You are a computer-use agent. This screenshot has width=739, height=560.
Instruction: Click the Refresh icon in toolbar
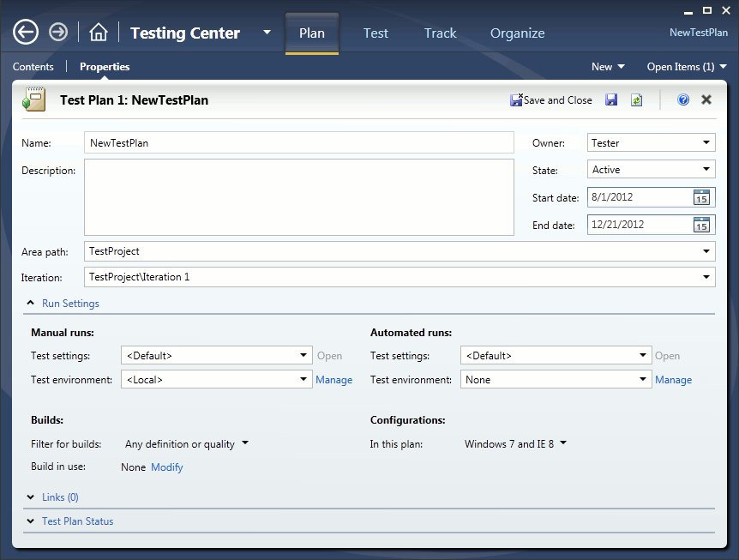pos(636,100)
